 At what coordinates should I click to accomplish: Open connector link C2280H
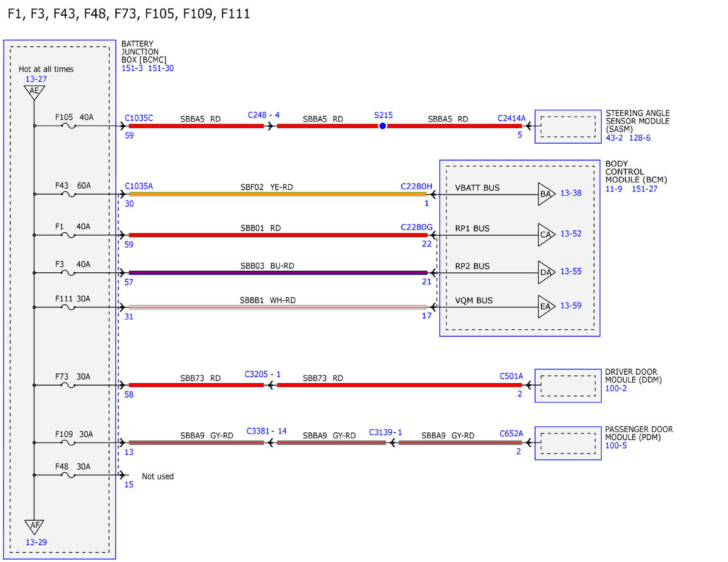(x=417, y=186)
